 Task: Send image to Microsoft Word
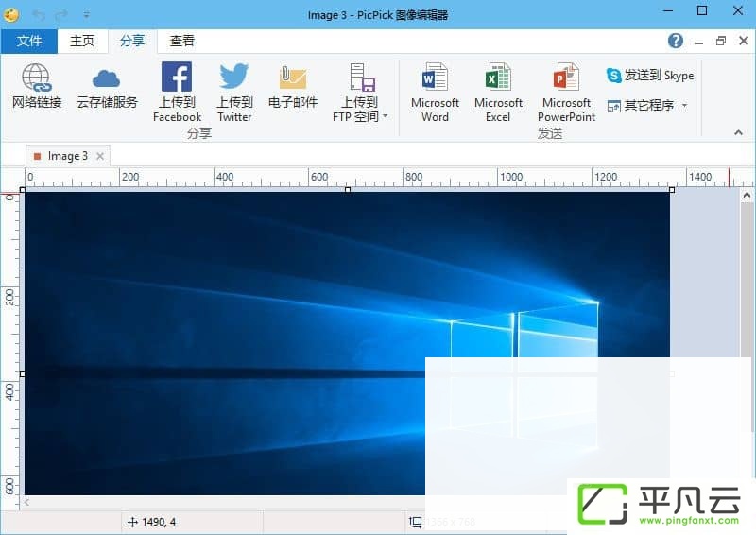coord(435,92)
